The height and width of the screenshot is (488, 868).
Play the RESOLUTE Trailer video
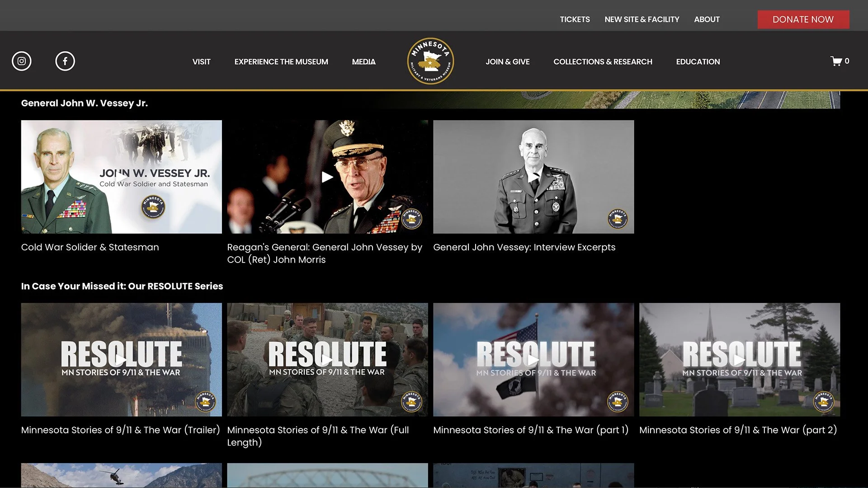click(x=121, y=360)
